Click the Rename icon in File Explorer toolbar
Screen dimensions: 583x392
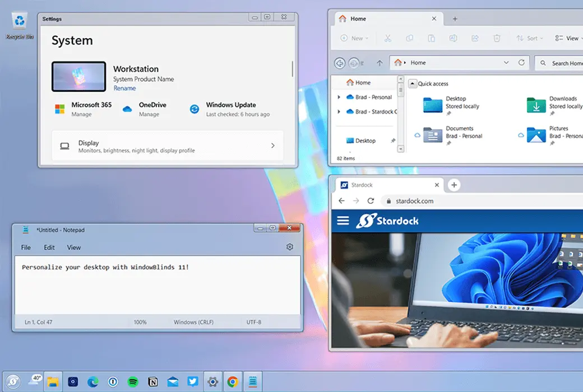coord(453,38)
